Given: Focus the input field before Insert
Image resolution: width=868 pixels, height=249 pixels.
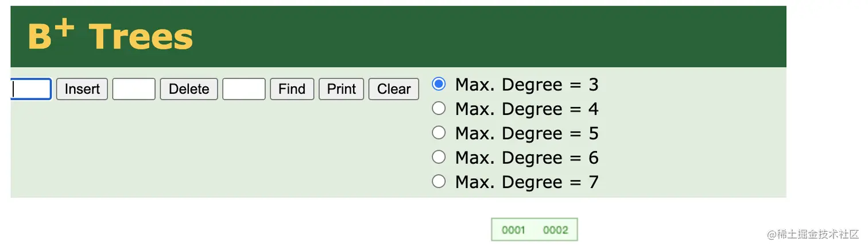Looking at the screenshot, I should click(32, 89).
